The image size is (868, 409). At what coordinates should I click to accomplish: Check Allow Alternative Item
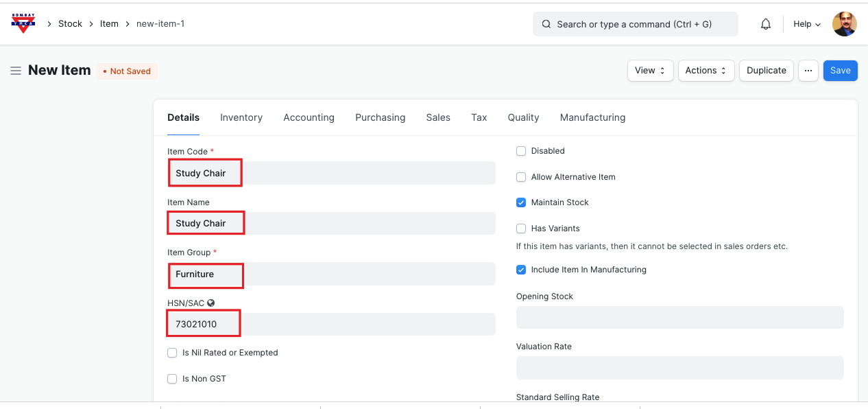click(x=521, y=177)
